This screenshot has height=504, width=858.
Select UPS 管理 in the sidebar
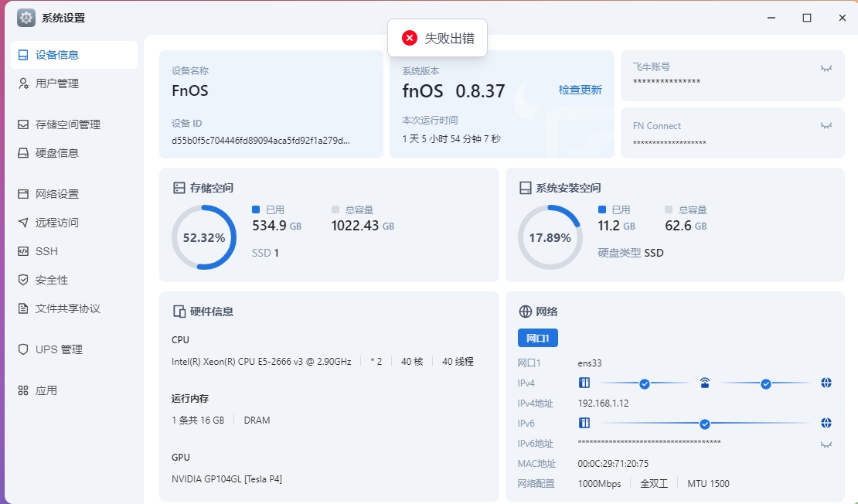(x=74, y=349)
